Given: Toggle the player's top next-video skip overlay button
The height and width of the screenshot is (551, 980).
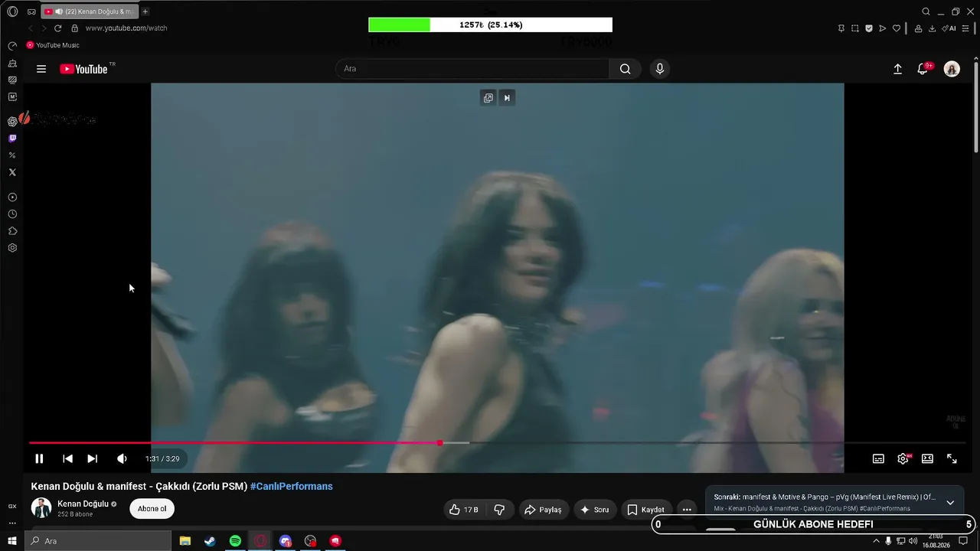Looking at the screenshot, I should 507,98.
